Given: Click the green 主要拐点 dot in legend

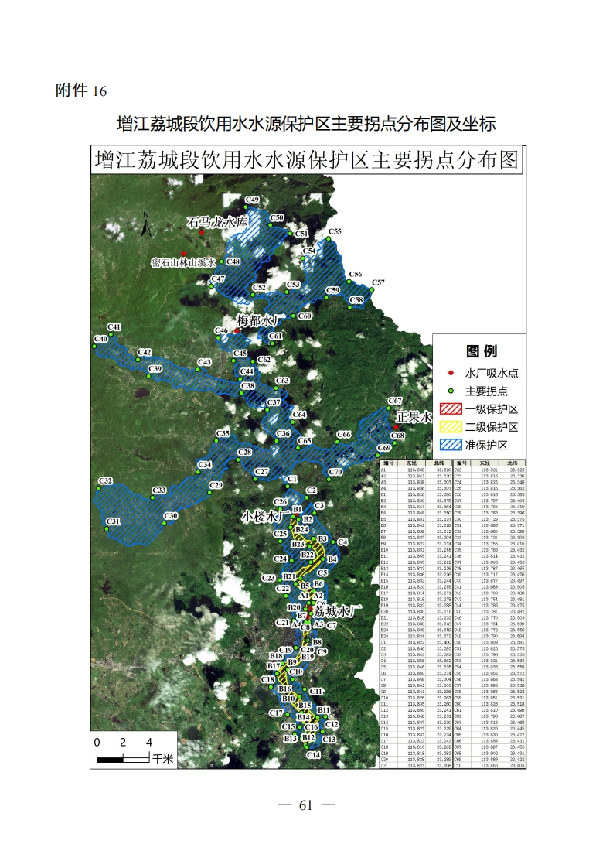Looking at the screenshot, I should (x=451, y=391).
